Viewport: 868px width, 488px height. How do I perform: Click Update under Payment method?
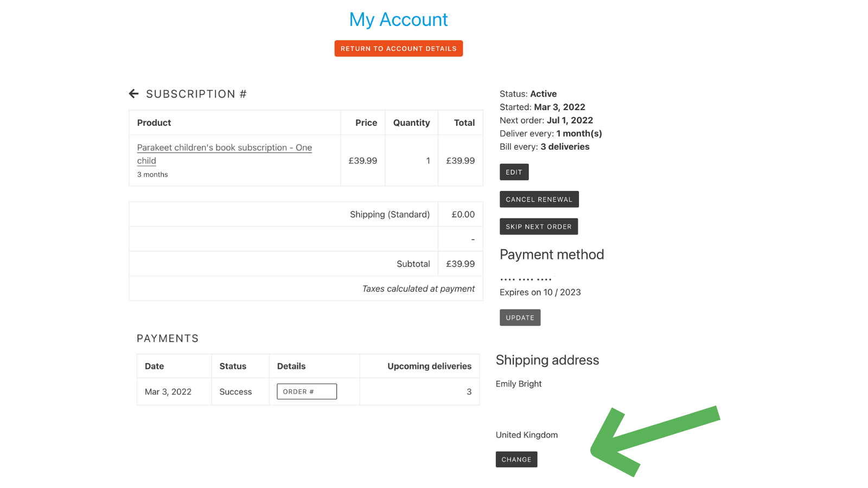coord(520,317)
